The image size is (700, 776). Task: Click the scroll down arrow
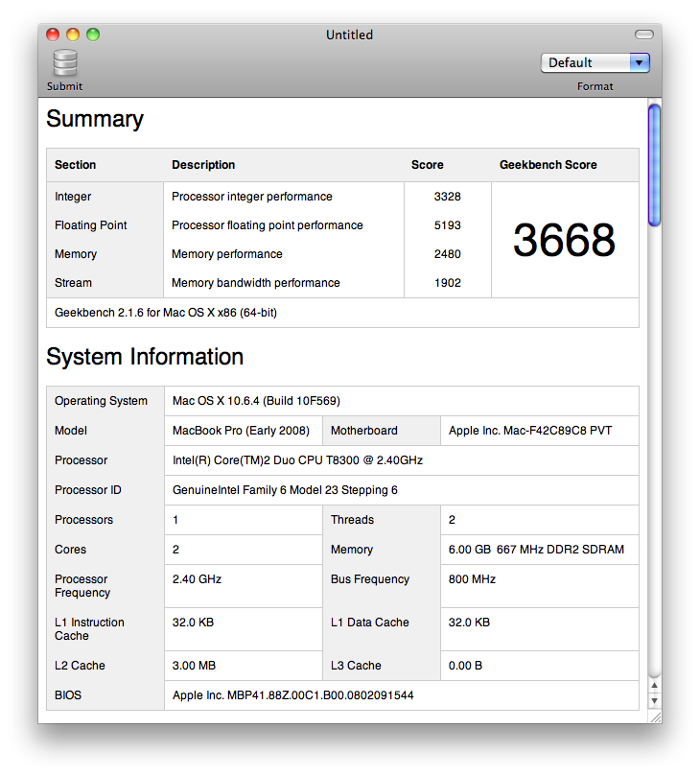pyautogui.click(x=655, y=701)
